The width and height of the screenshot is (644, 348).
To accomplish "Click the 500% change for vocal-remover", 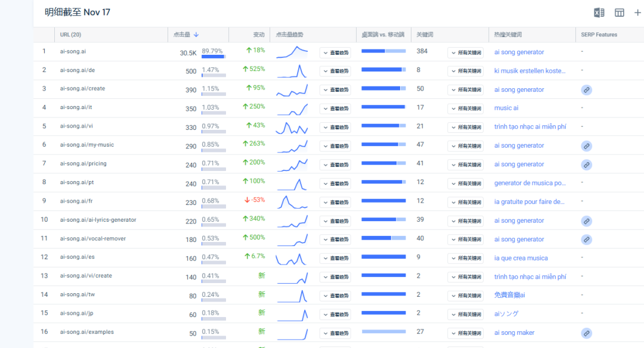I will pyautogui.click(x=254, y=237).
